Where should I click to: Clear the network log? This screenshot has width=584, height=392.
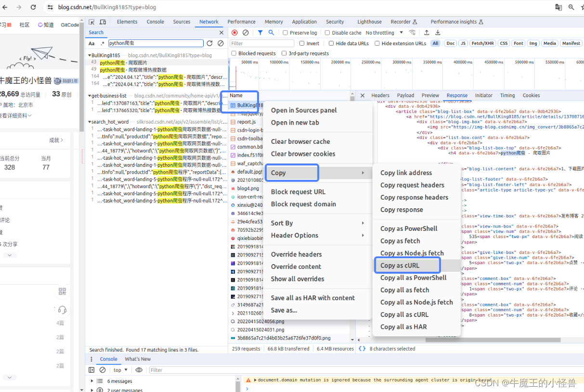(246, 33)
